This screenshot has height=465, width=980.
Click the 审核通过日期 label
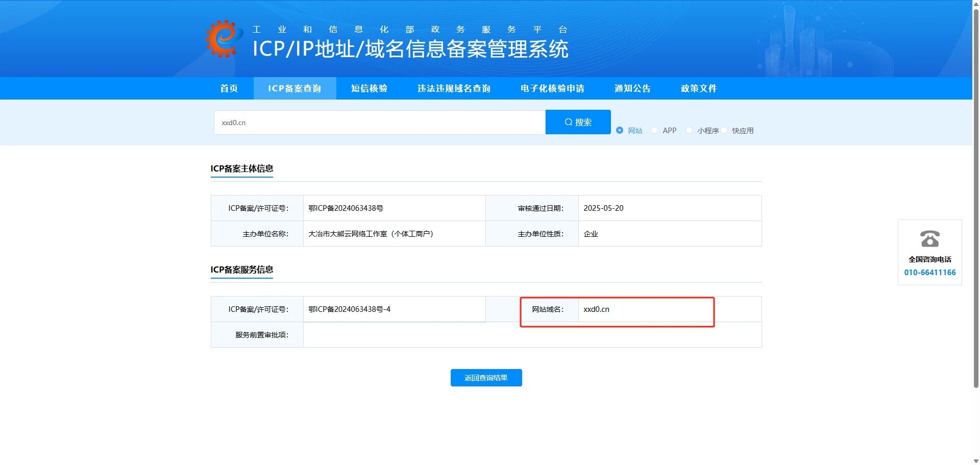(541, 208)
